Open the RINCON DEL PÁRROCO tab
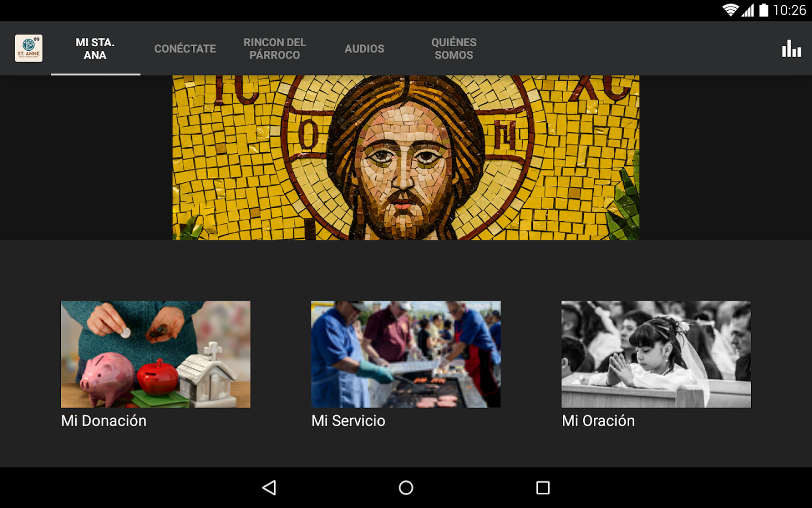Image resolution: width=812 pixels, height=508 pixels. (x=275, y=49)
